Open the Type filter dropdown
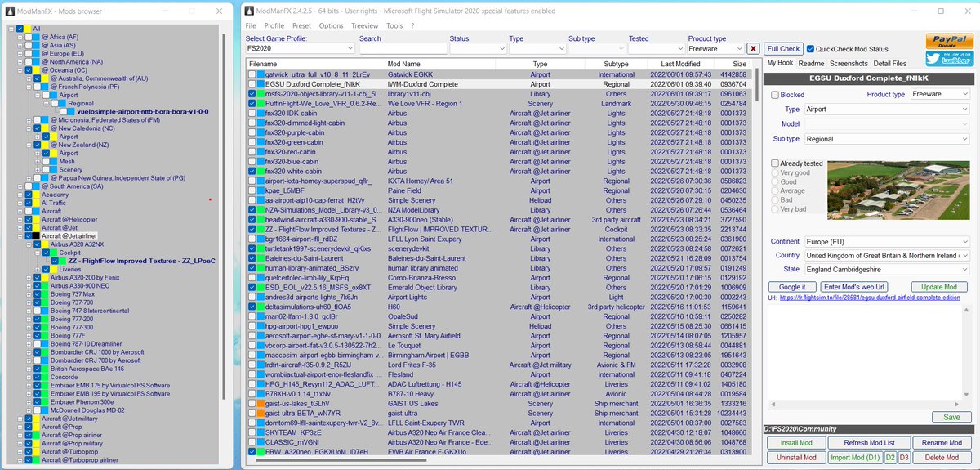980x470 pixels. click(536, 49)
